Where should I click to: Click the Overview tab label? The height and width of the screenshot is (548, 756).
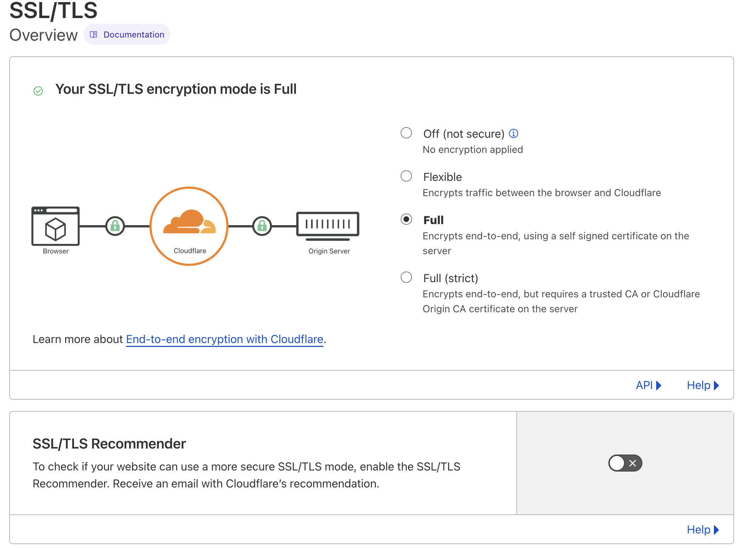[43, 34]
